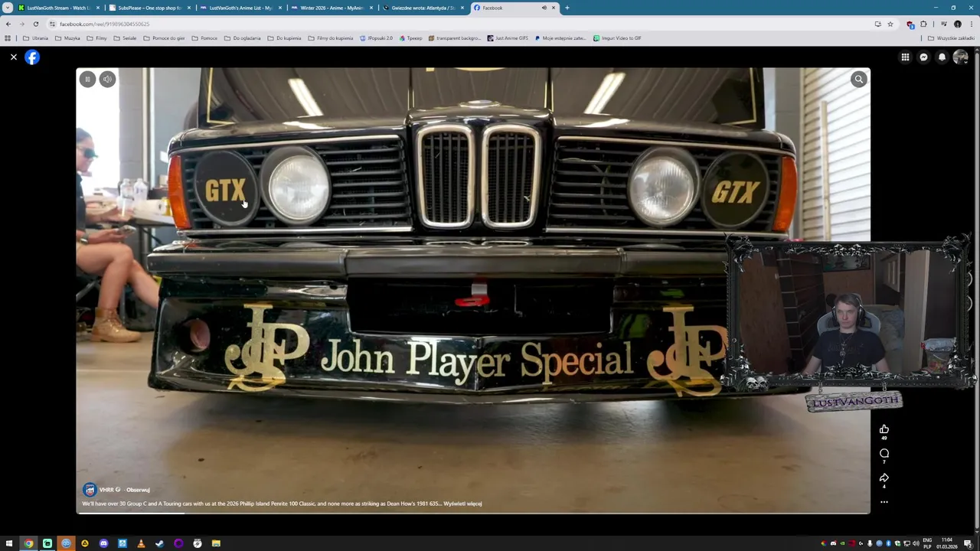Open a new browser tab
Image resolution: width=980 pixels, height=551 pixels.
(567, 8)
